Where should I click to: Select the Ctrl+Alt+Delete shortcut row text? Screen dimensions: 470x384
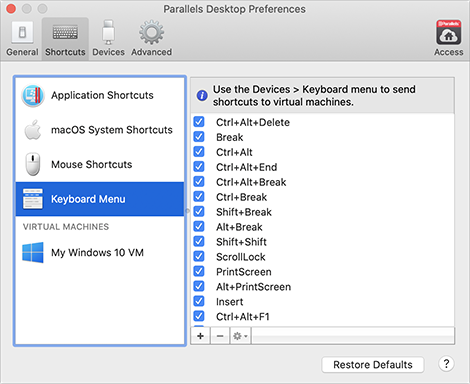[x=253, y=122]
